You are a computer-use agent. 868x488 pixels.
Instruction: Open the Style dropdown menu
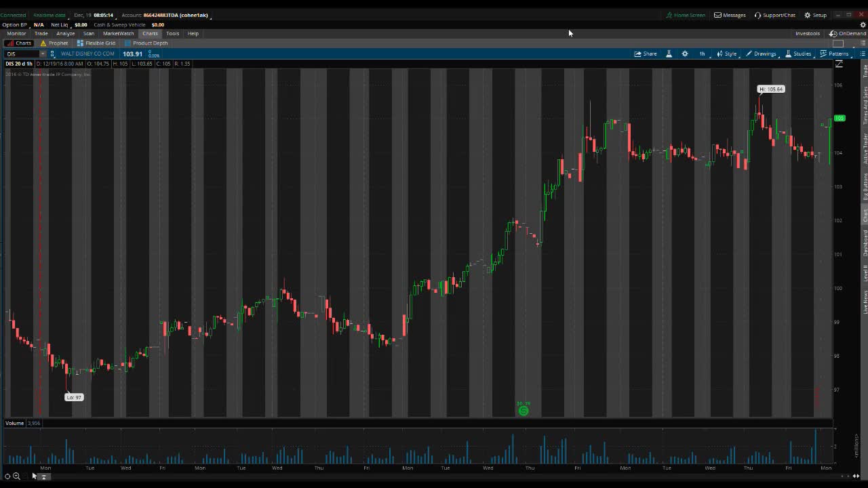(x=726, y=54)
